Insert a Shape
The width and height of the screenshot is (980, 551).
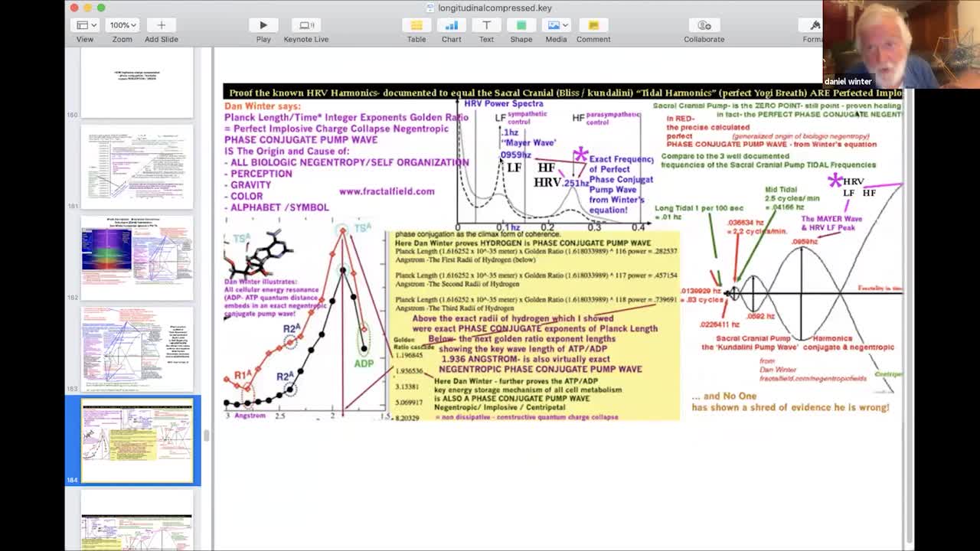(521, 25)
